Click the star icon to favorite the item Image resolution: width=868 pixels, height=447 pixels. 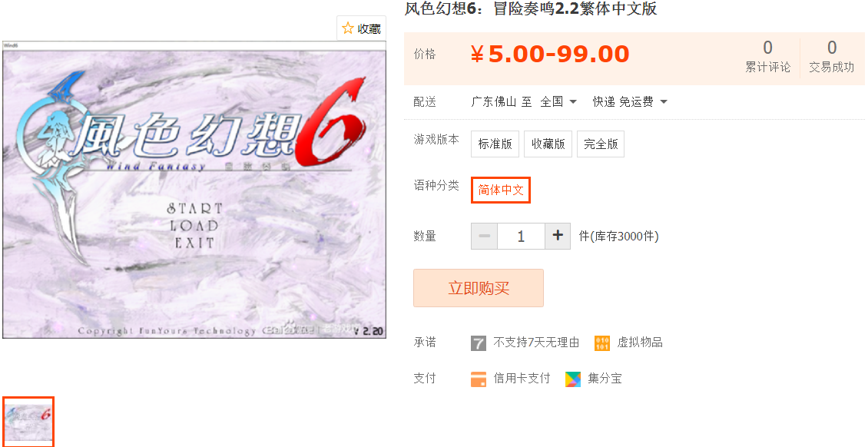[x=348, y=28]
